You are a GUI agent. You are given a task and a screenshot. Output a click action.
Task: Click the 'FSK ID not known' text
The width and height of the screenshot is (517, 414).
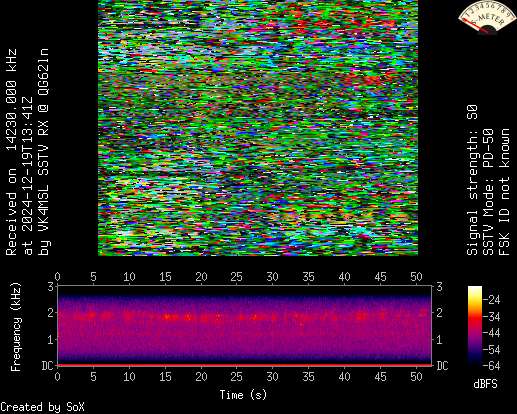pos(504,192)
